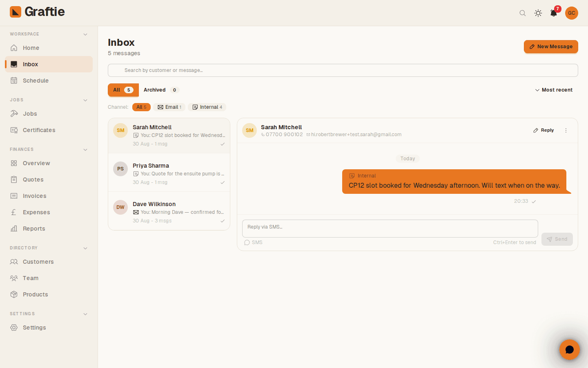Collapse the Workspace section
588x368 pixels.
[85, 34]
